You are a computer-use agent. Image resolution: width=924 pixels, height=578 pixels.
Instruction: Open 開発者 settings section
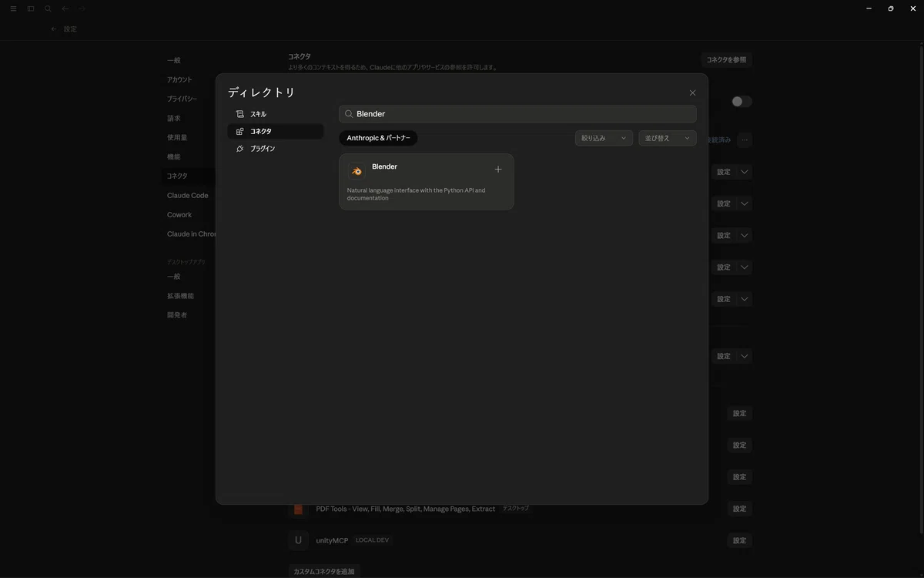pyautogui.click(x=176, y=315)
